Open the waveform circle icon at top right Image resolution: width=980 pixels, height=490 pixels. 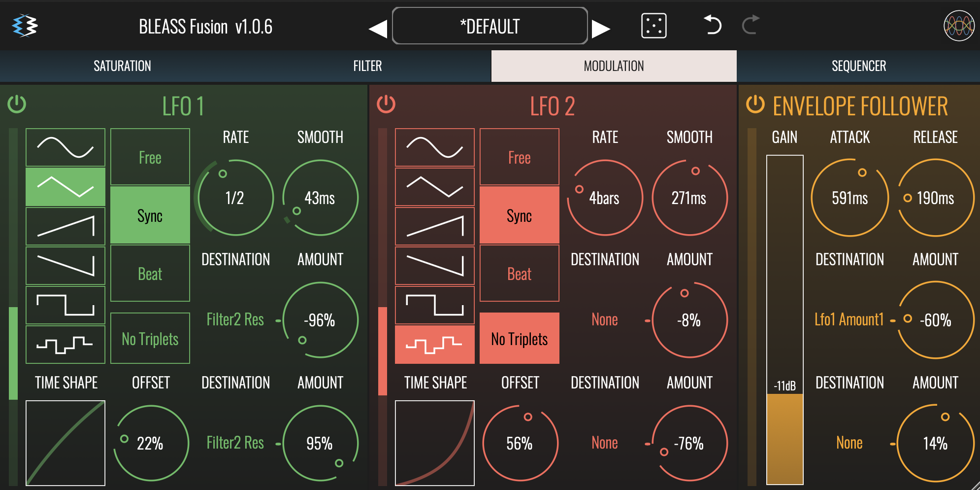[x=959, y=26]
